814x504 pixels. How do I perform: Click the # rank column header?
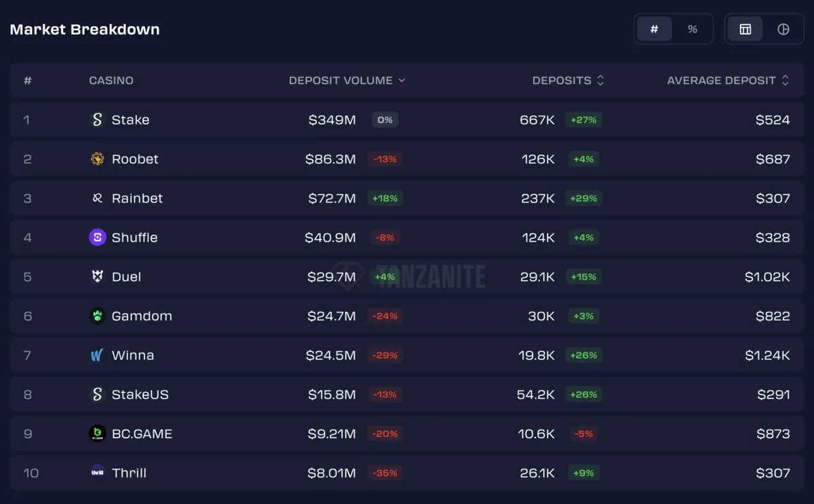pos(28,80)
